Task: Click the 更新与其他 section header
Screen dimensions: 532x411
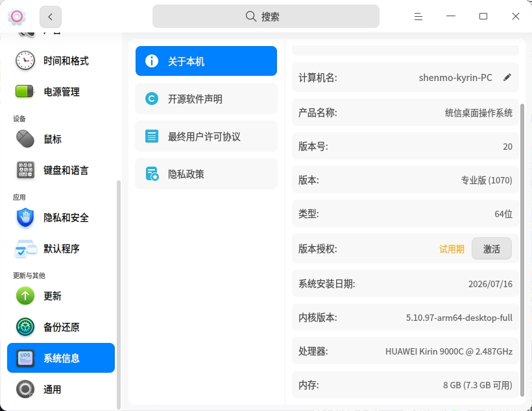Action: 29,276
